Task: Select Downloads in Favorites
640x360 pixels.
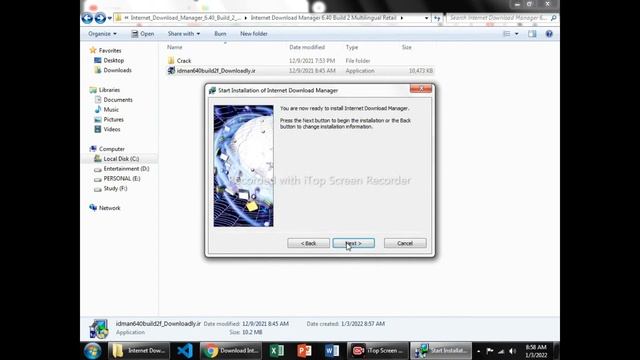Action: pos(118,70)
